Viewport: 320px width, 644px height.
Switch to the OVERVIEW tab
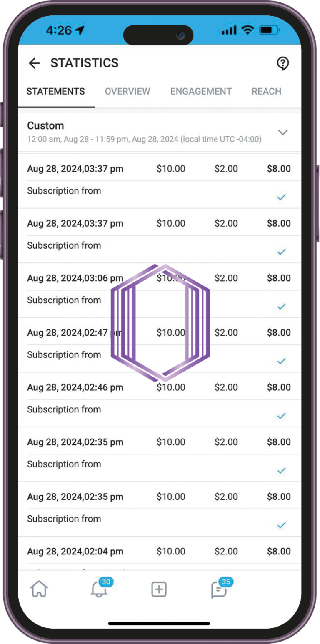coord(127,92)
